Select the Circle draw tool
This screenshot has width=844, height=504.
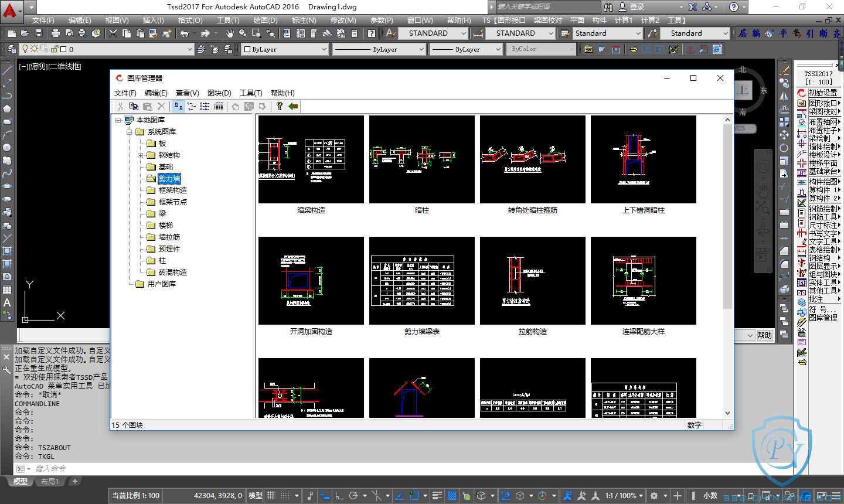pos(7,148)
